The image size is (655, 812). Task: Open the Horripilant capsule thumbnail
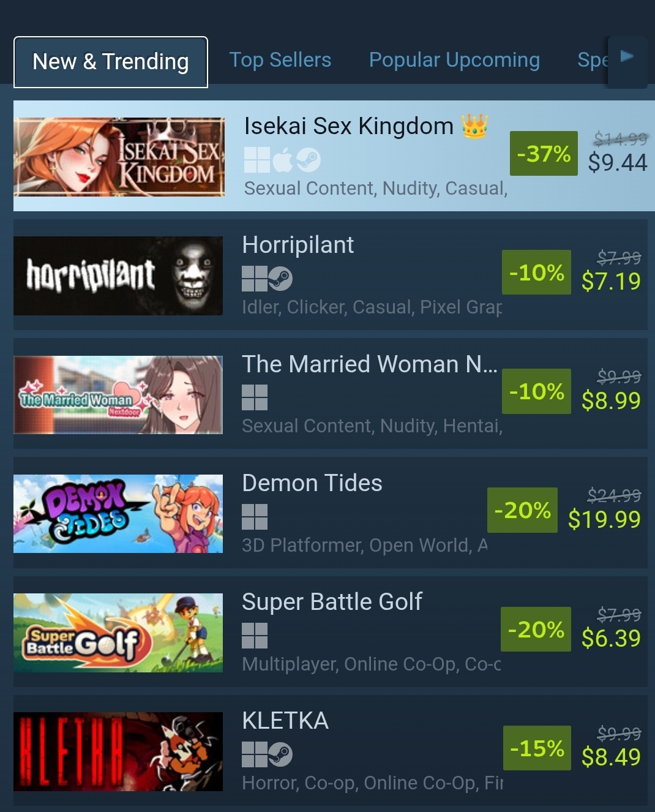click(x=118, y=276)
